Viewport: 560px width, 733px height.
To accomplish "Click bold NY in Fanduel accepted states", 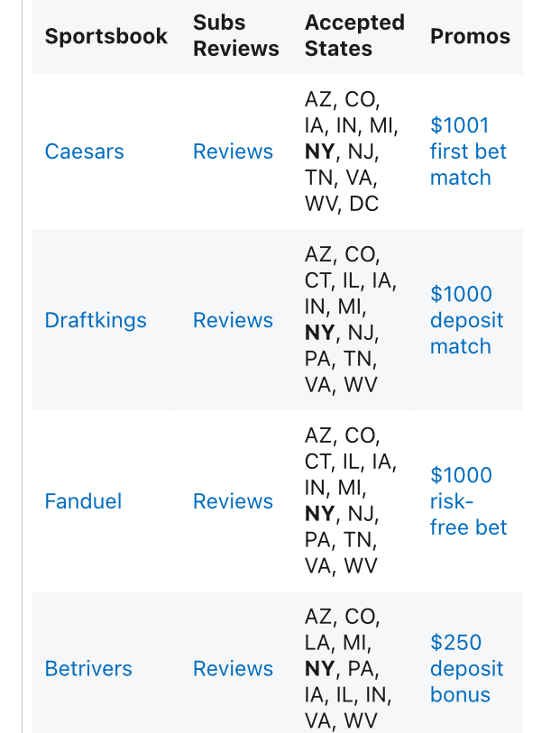I will pyautogui.click(x=320, y=514).
